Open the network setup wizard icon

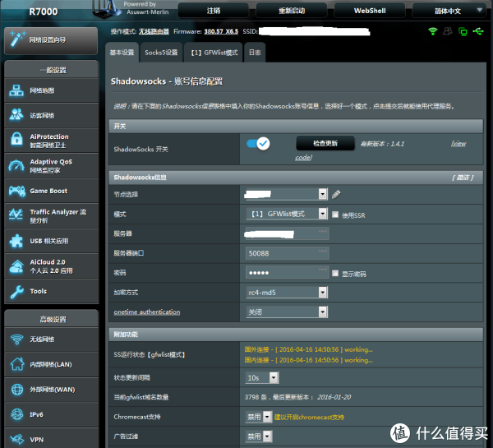(x=17, y=39)
